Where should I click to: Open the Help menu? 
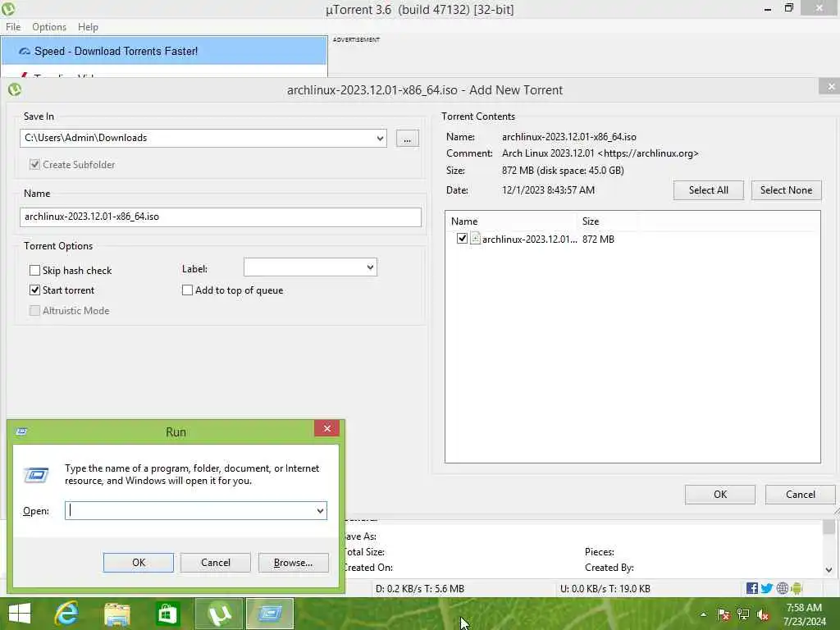(x=88, y=27)
